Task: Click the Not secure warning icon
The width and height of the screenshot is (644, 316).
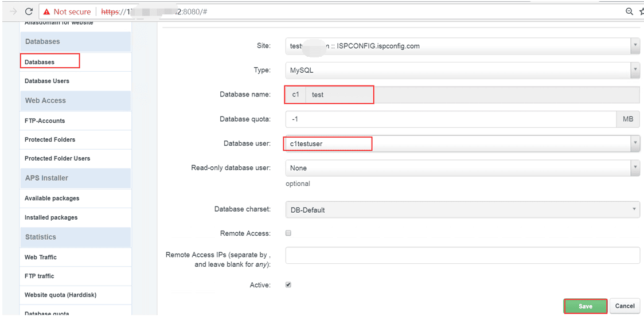Action: (x=47, y=12)
